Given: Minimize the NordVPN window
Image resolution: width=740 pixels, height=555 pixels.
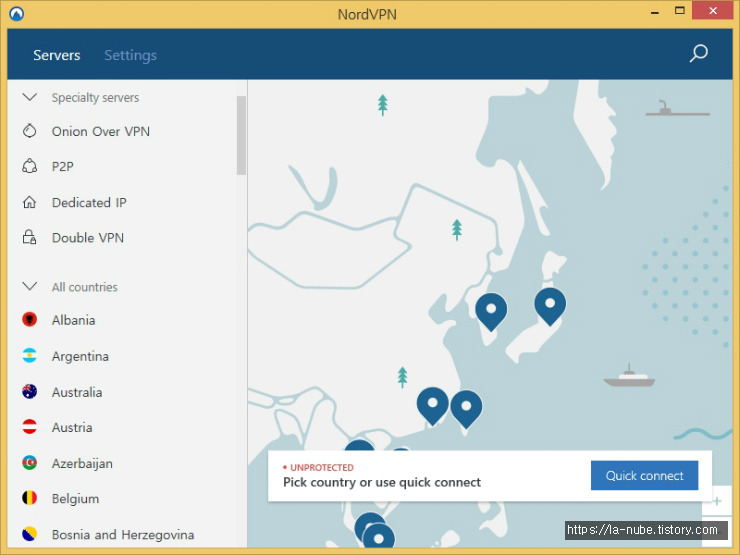Looking at the screenshot, I should [x=655, y=11].
